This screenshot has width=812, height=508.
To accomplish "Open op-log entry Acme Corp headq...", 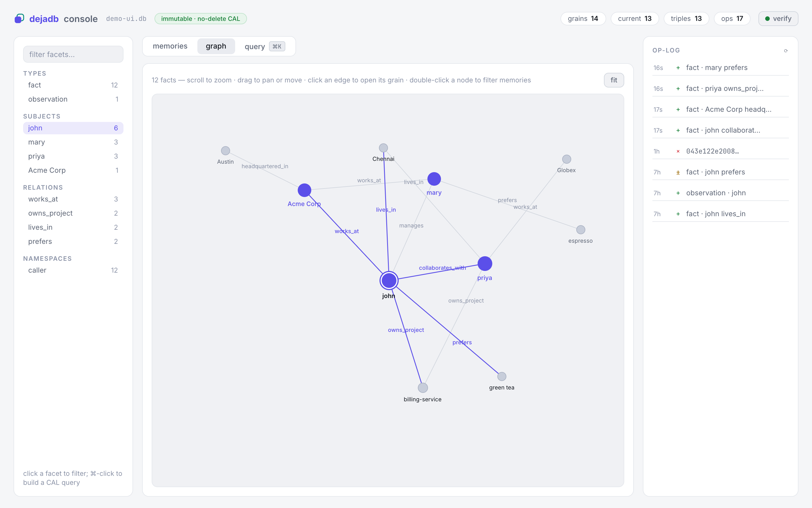I will [x=720, y=110].
